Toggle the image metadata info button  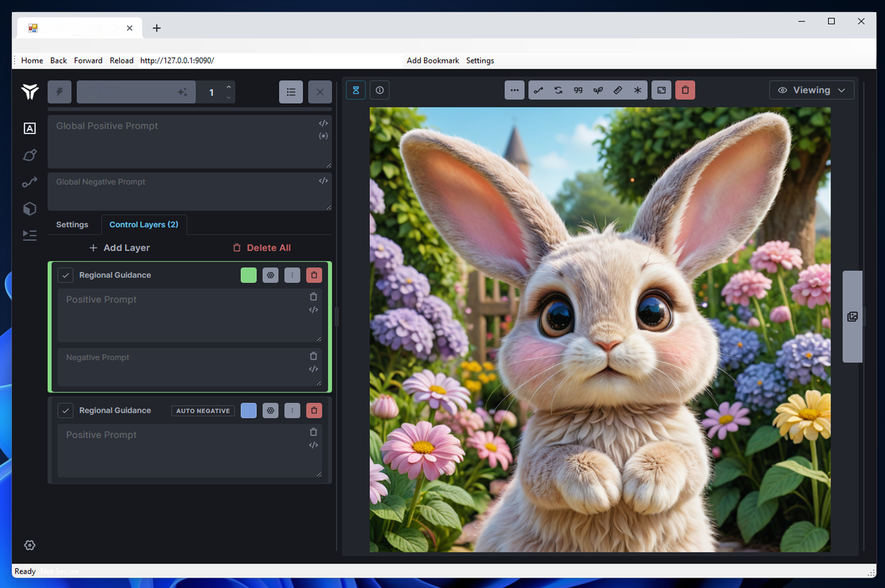click(379, 90)
